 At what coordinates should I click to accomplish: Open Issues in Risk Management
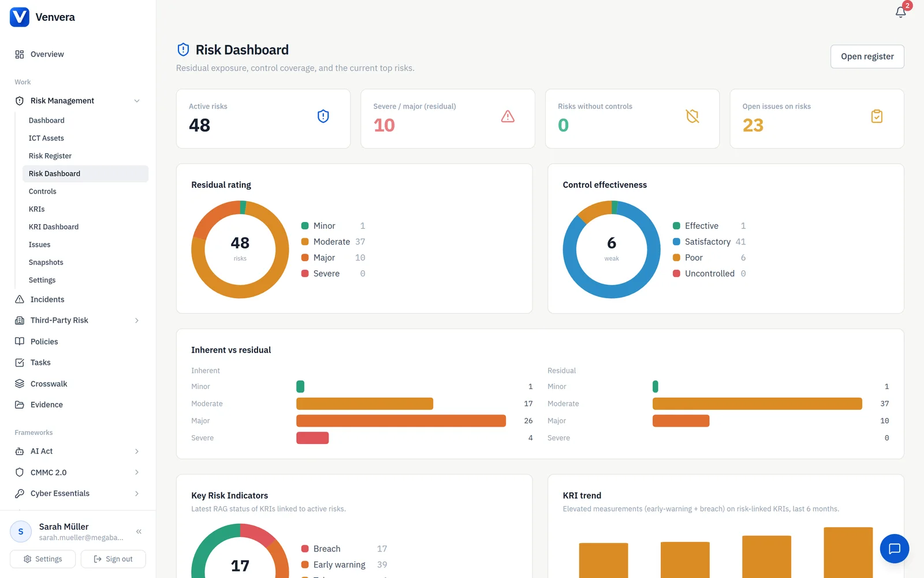[85, 244]
